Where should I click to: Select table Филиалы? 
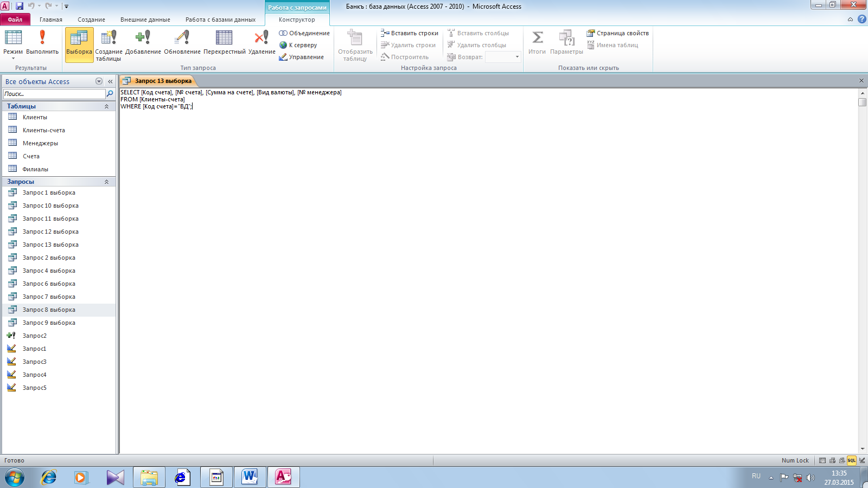(59, 169)
